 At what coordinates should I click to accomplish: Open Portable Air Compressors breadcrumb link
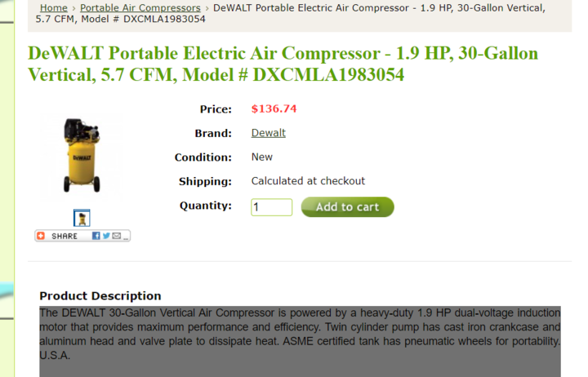point(140,8)
